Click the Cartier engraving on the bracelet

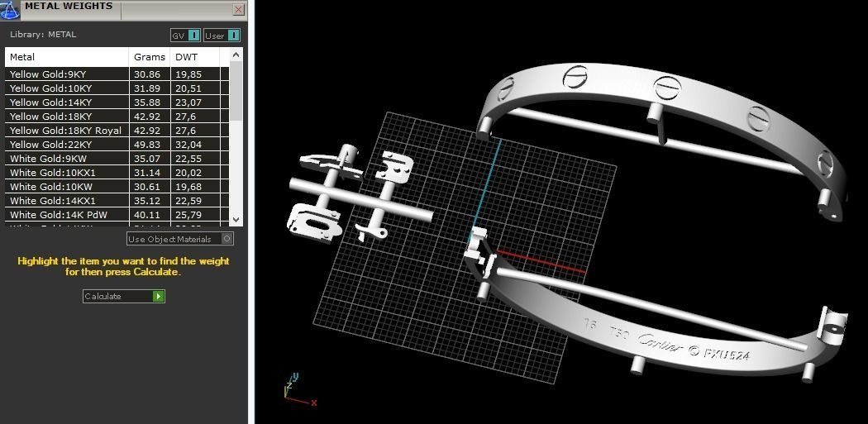point(660,343)
